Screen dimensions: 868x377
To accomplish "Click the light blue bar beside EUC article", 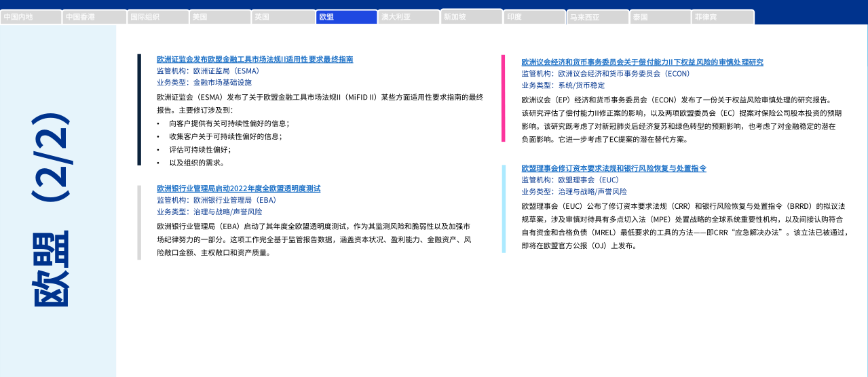I will point(504,208).
